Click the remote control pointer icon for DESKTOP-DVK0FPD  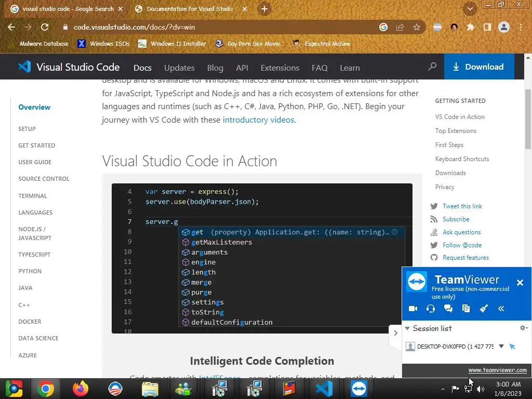pos(512,347)
